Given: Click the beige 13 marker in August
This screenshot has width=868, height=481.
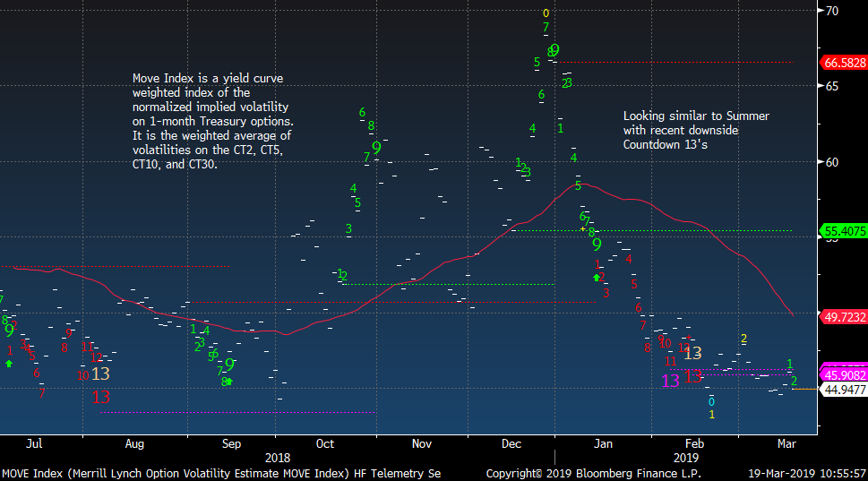Looking at the screenshot, I should 100,374.
